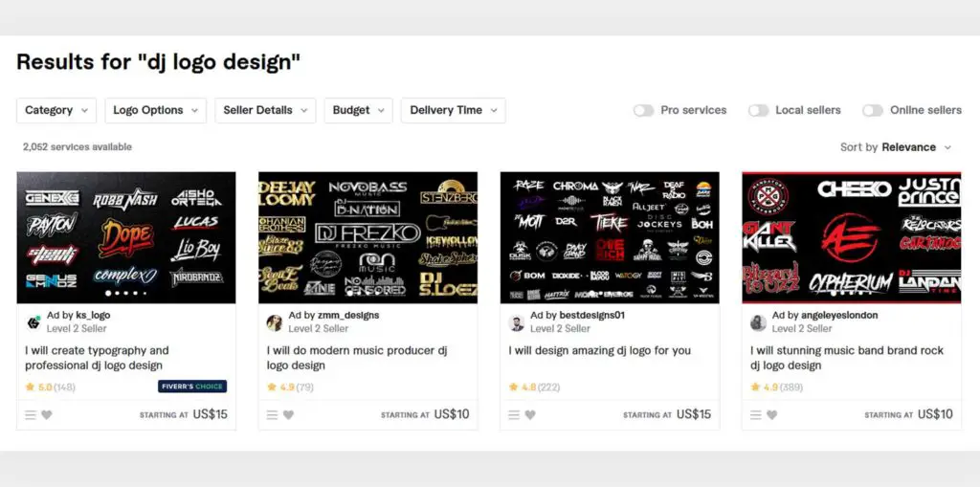Enable the Pro services toggle

(x=643, y=111)
